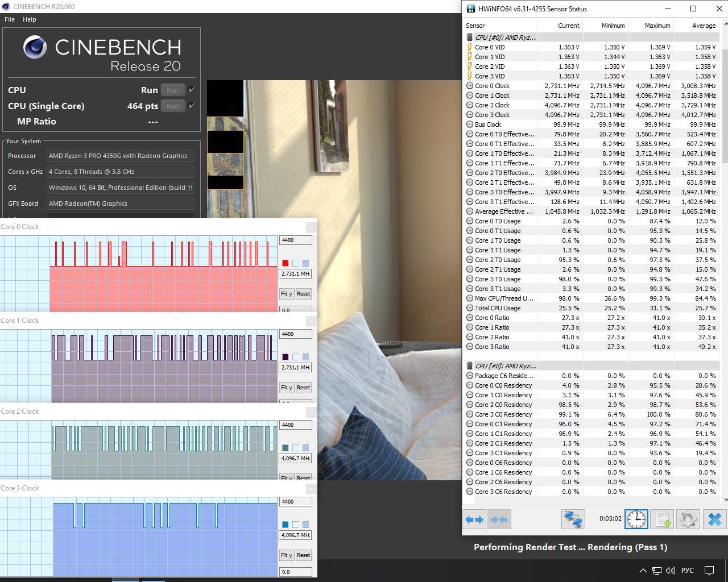Click the Cores x GHz field value

click(x=120, y=172)
